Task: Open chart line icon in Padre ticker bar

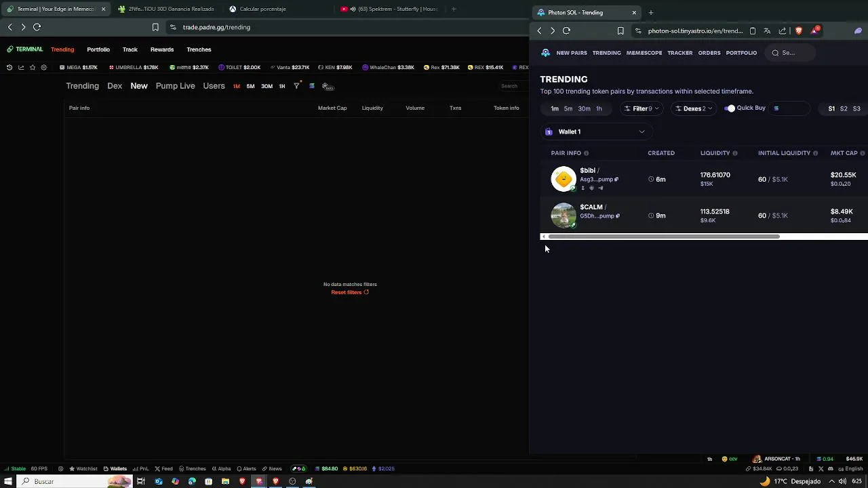Action: tap(21, 67)
